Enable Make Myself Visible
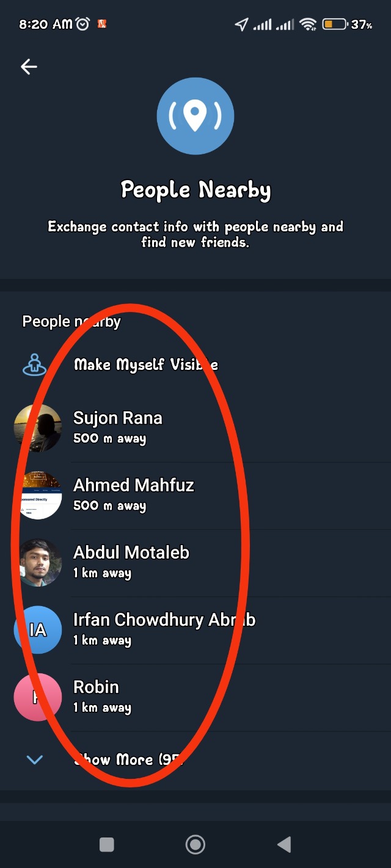The width and height of the screenshot is (391, 868). click(x=145, y=364)
